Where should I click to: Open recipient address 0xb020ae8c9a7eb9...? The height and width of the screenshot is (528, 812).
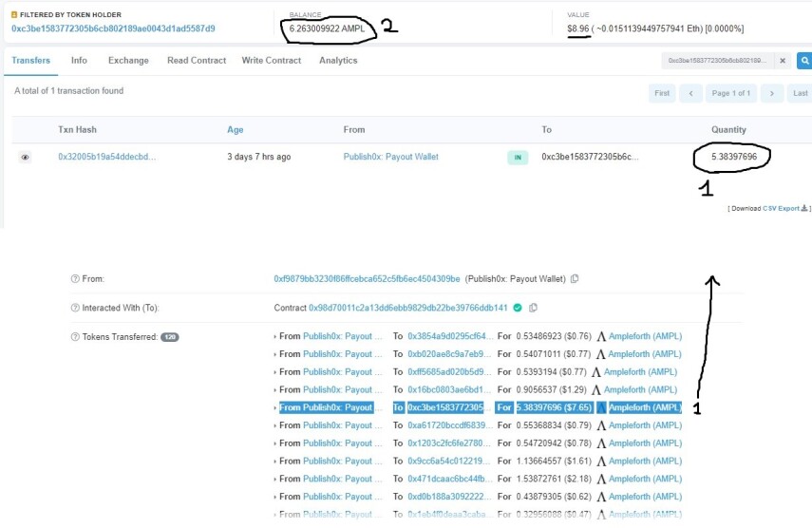pyautogui.click(x=449, y=354)
